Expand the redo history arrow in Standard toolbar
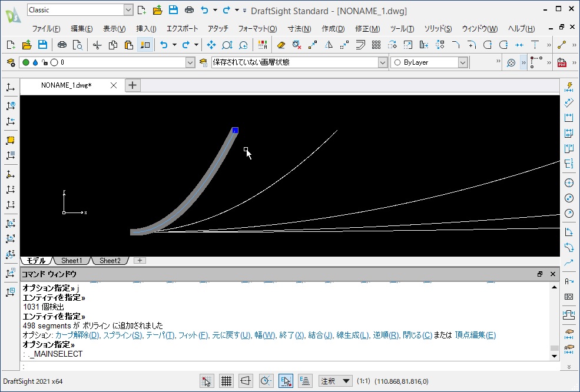 click(197, 45)
